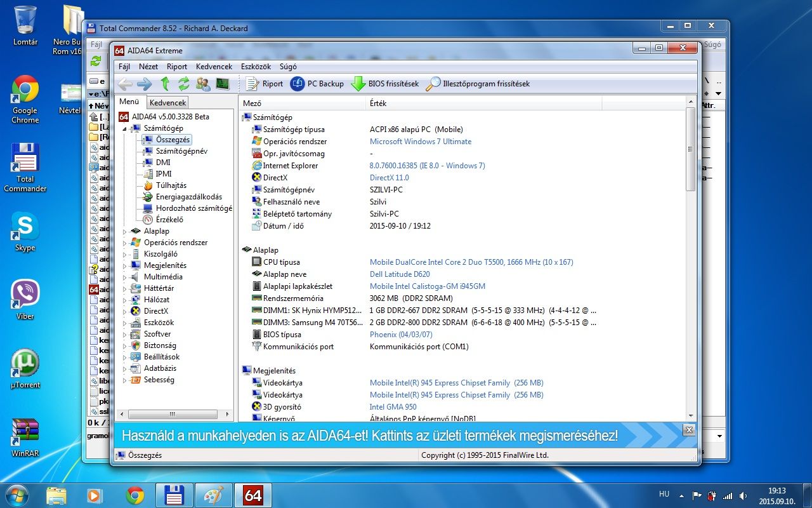This screenshot has height=508, width=812.
Task: Switch to the Menü tab
Action: (129, 102)
